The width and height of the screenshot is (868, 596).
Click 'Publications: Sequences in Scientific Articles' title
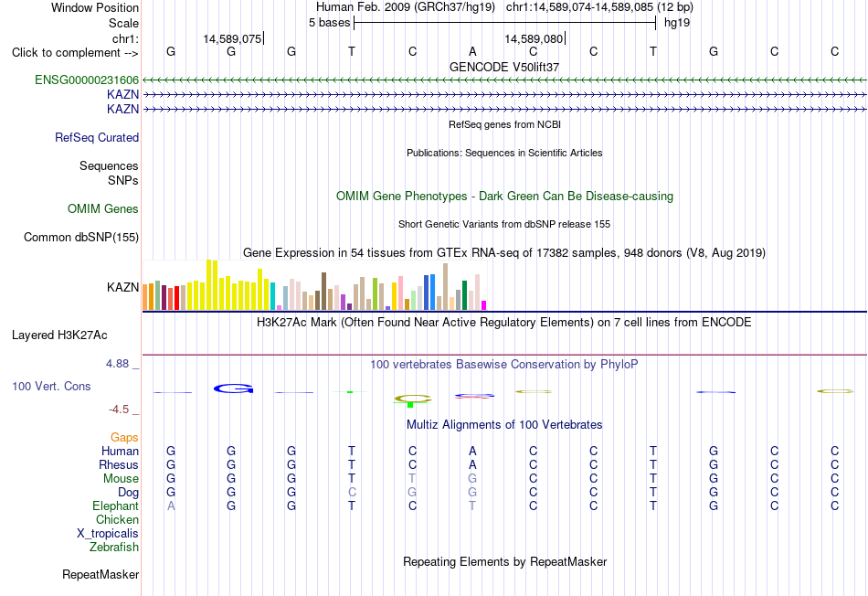(504, 153)
